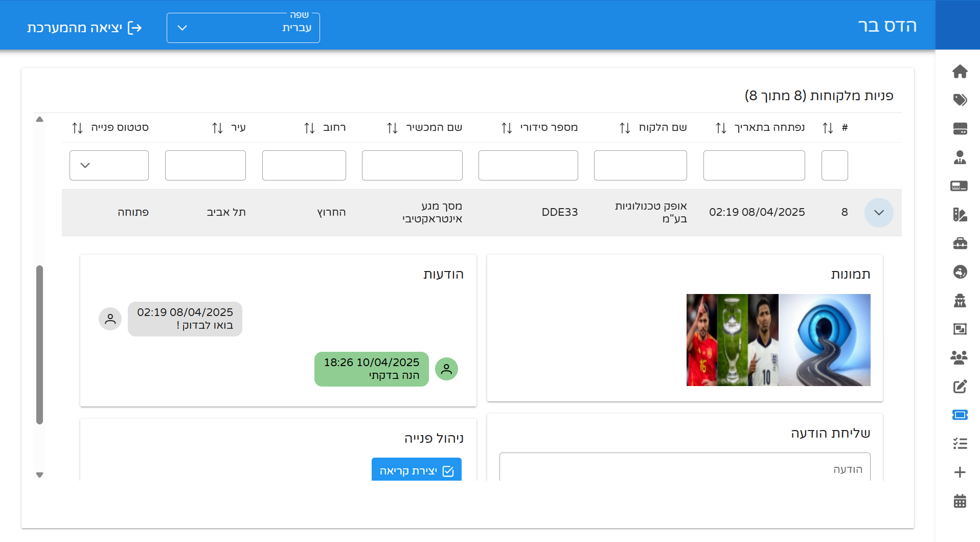Click the green user avatar by 18:26 message
Screen dimensions: 980x542
(446, 369)
